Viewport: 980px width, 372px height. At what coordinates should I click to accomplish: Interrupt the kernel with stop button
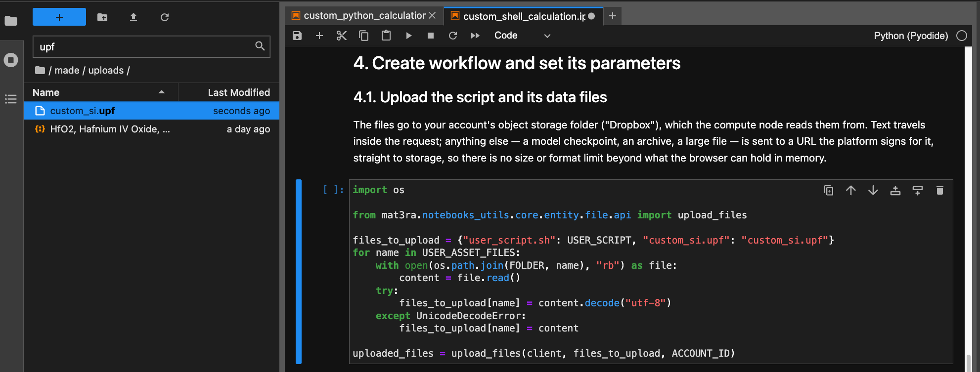point(431,36)
